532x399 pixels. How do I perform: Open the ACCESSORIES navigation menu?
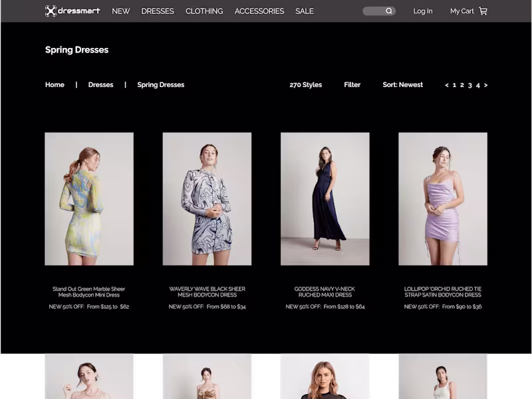[259, 11]
